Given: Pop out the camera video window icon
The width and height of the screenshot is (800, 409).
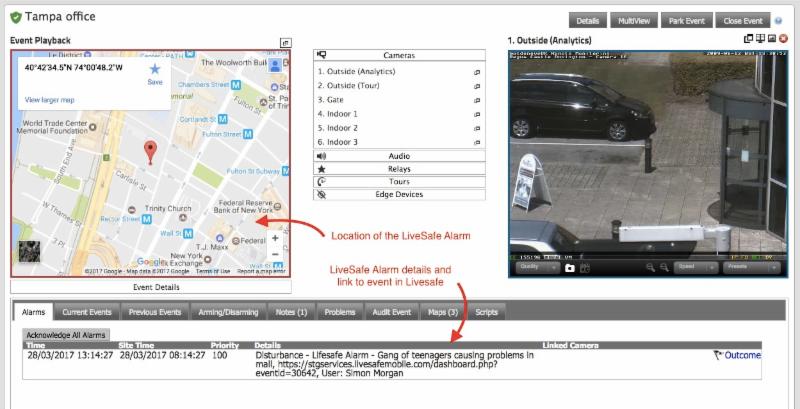Looking at the screenshot, I should [748, 38].
